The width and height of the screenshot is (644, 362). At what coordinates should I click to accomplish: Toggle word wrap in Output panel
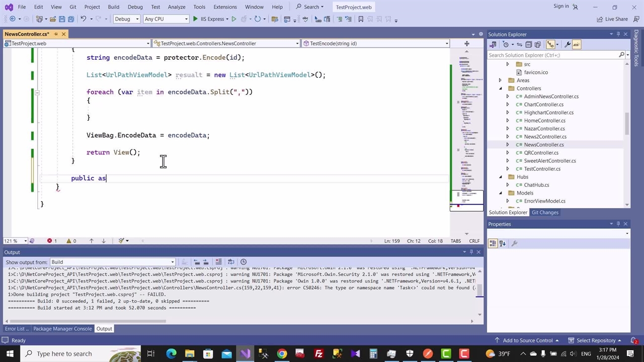[231, 262]
